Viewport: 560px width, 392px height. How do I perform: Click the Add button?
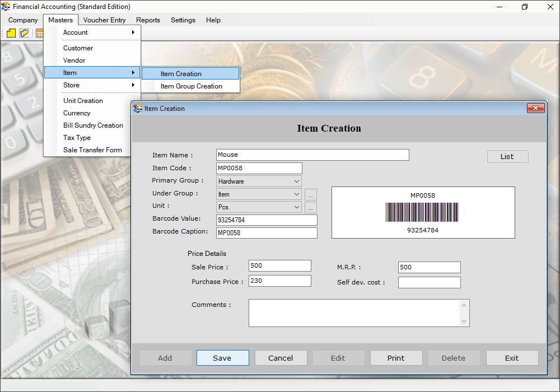(x=165, y=358)
